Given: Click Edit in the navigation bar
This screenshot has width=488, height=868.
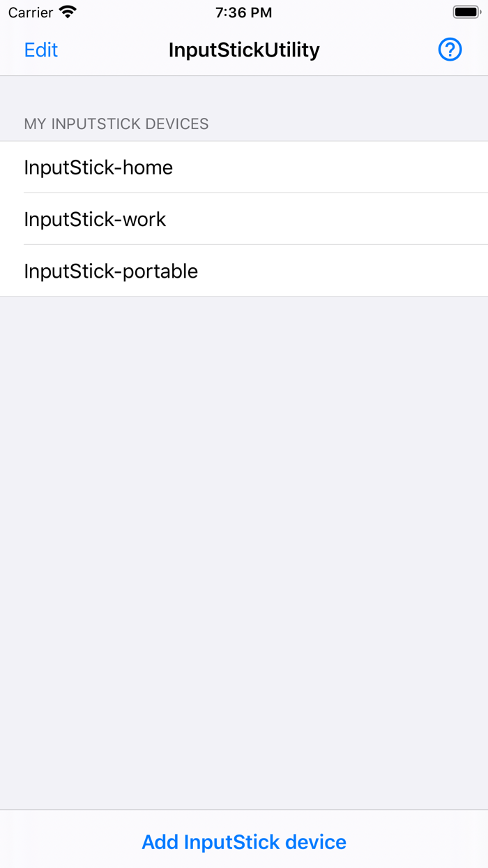Looking at the screenshot, I should [40, 50].
